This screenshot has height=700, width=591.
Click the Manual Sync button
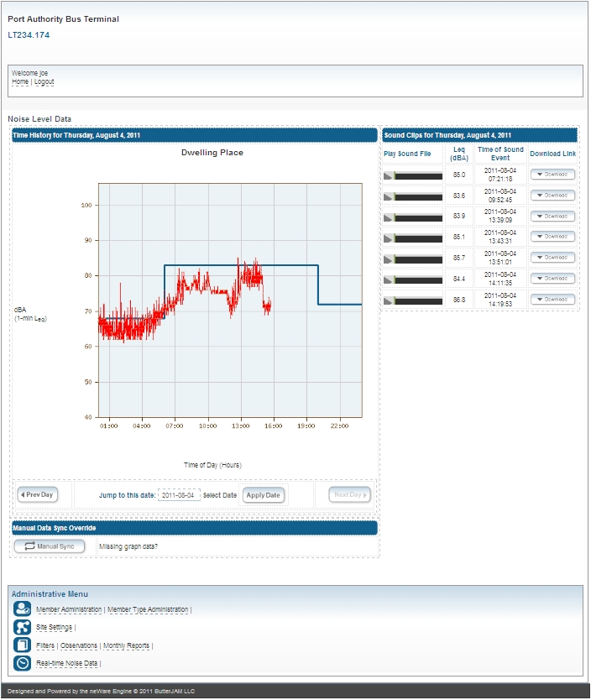50,546
